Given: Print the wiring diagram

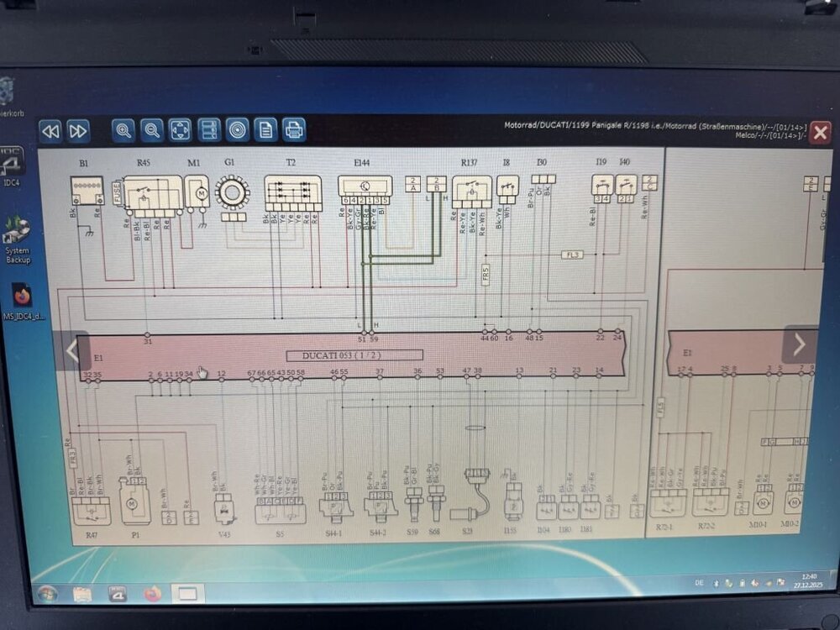Looking at the screenshot, I should [294, 130].
